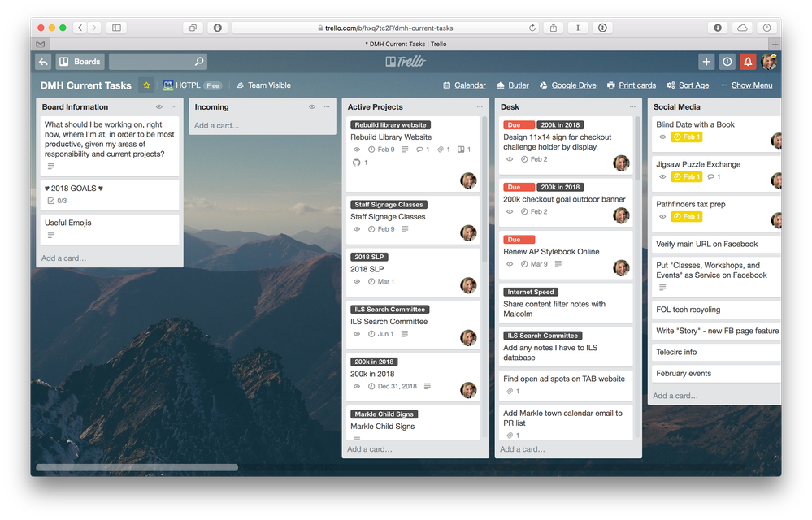Open Verify main URL on Facebook card
This screenshot has width=812, height=520.
pyautogui.click(x=716, y=245)
